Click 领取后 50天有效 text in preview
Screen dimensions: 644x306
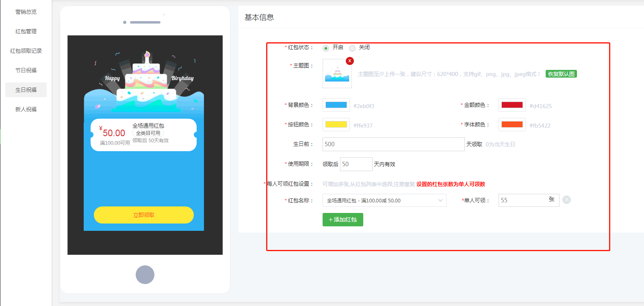pyautogui.click(x=150, y=141)
